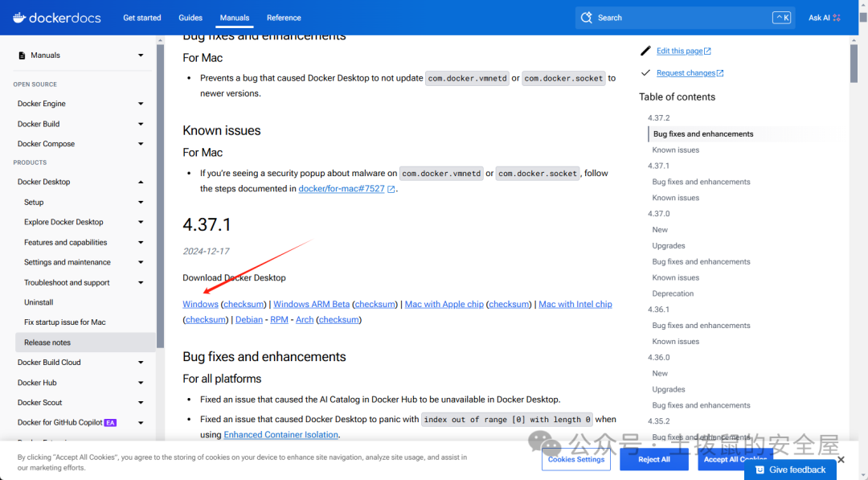Expand Docker Engine section

click(141, 104)
